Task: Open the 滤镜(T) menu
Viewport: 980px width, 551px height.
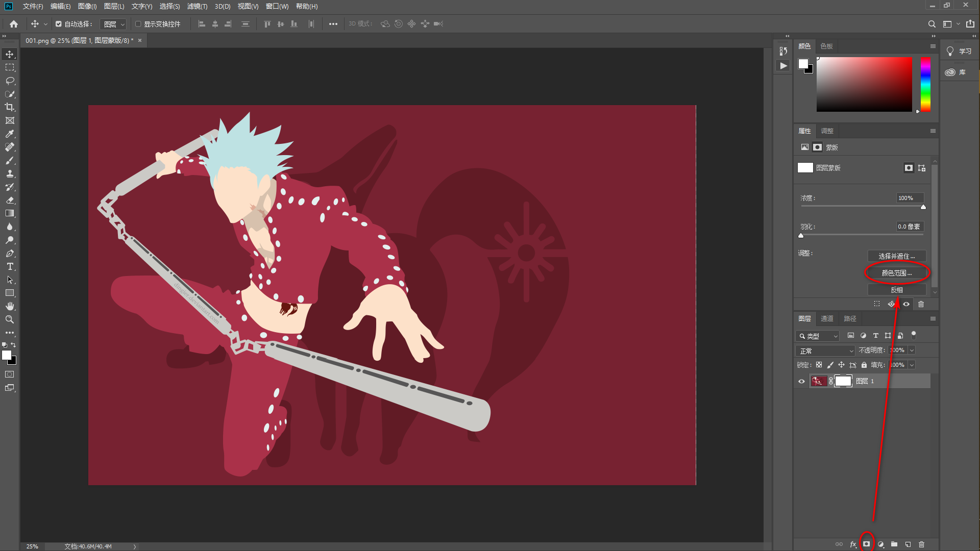Action: (x=197, y=6)
